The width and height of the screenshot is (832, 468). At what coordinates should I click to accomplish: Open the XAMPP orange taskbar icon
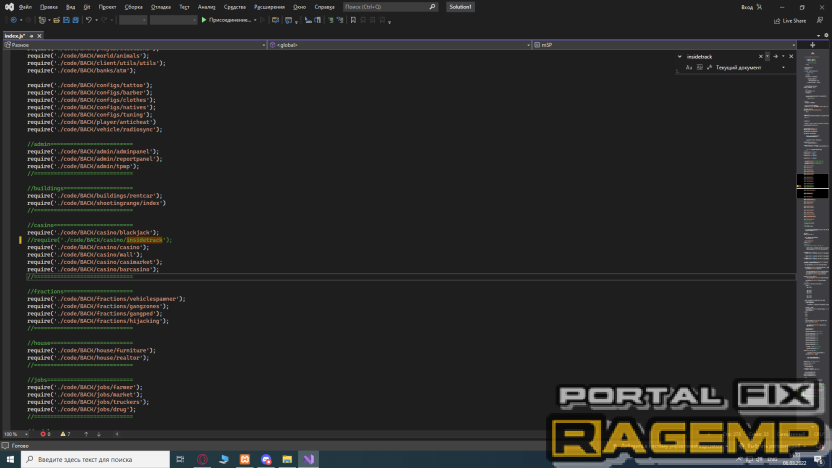click(245, 459)
